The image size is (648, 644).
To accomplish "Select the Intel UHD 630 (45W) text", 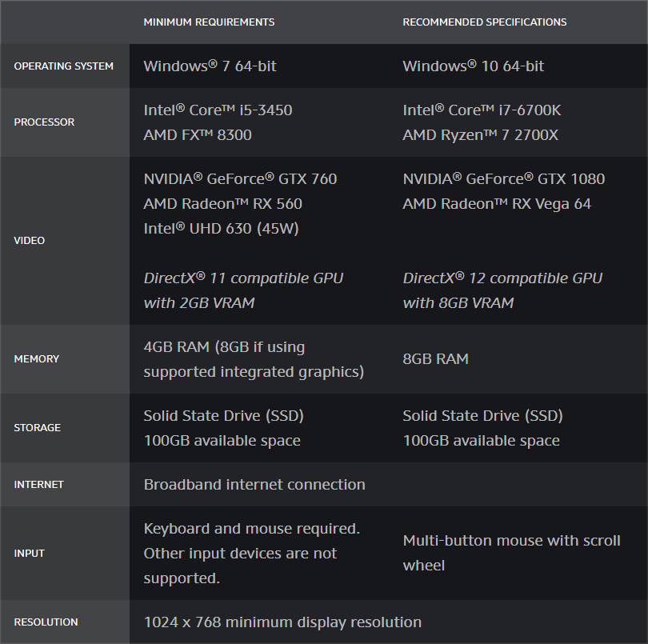I will pos(221,229).
